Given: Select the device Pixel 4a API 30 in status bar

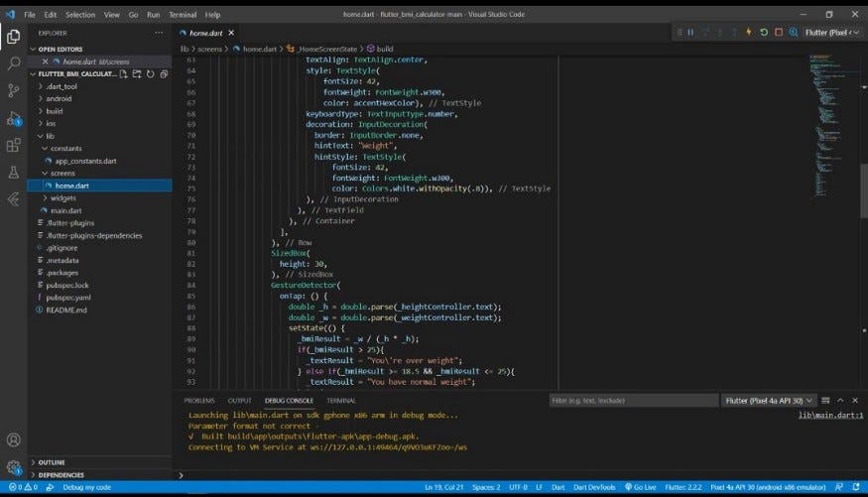Looking at the screenshot, I should (x=768, y=487).
